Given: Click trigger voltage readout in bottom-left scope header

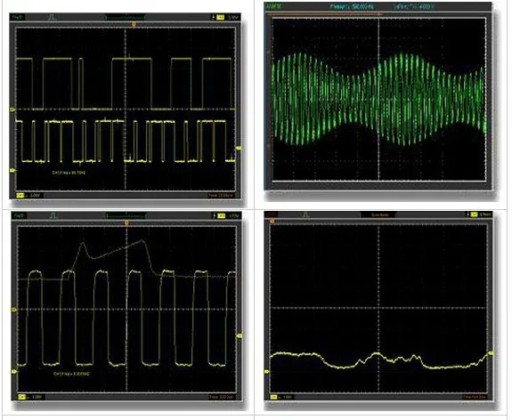Looking at the screenshot, I should coord(234,215).
